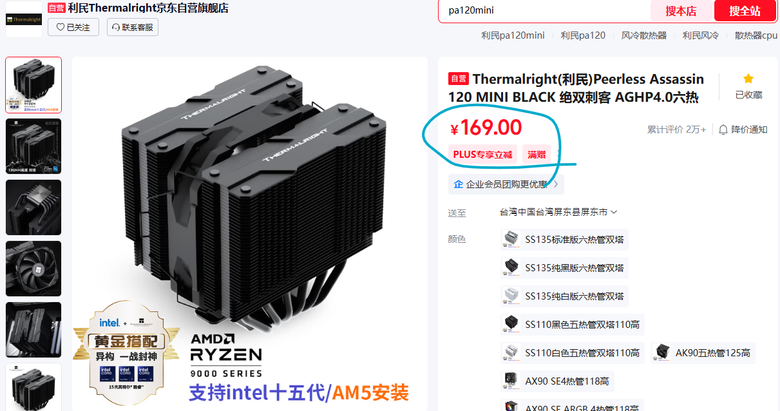Select SS135标准版六热管双塔 variant

pyautogui.click(x=565, y=239)
